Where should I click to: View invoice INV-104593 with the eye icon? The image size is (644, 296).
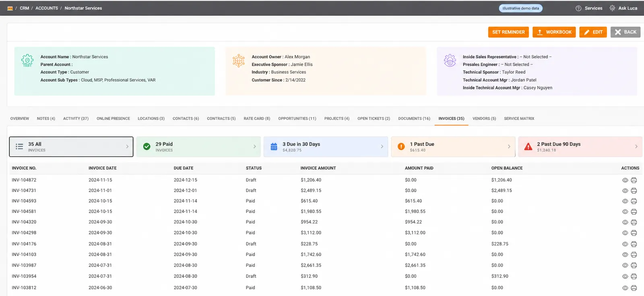pyautogui.click(x=625, y=201)
